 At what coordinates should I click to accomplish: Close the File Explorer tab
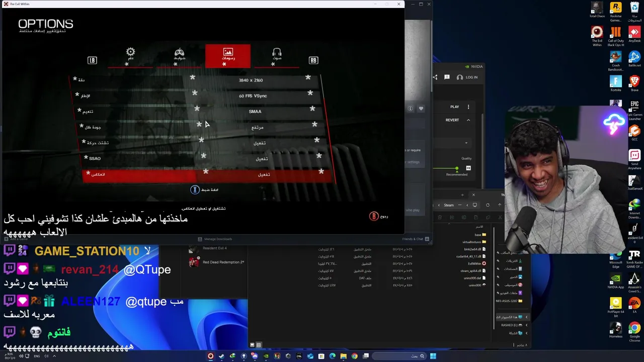click(473, 195)
